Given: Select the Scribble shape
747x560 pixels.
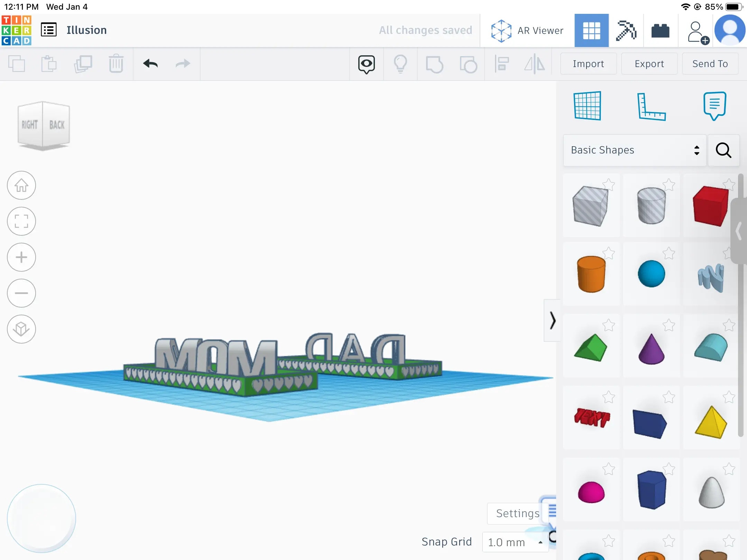Looking at the screenshot, I should pyautogui.click(x=711, y=278).
